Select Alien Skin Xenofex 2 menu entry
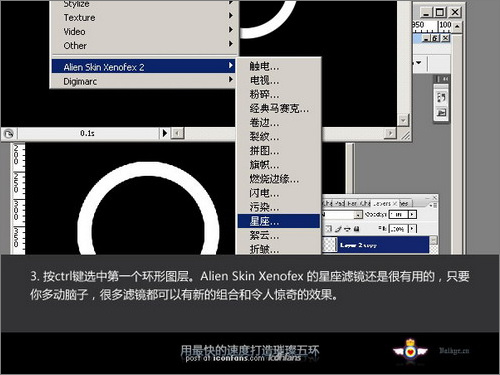 pos(144,66)
